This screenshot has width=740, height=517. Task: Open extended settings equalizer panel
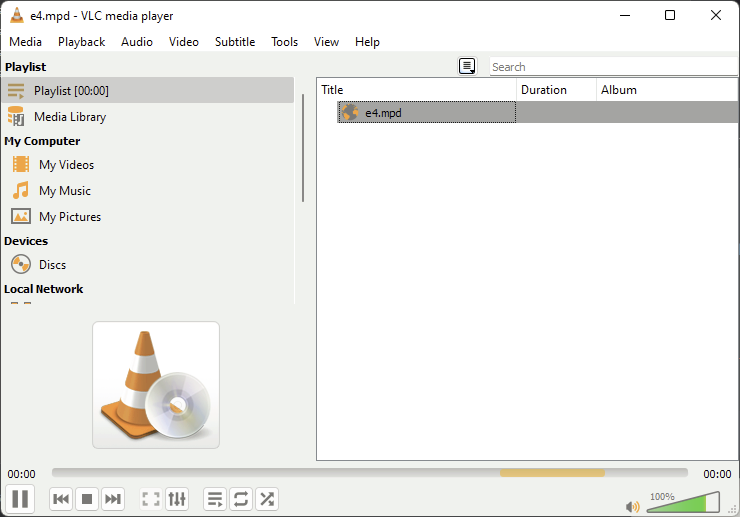(177, 499)
